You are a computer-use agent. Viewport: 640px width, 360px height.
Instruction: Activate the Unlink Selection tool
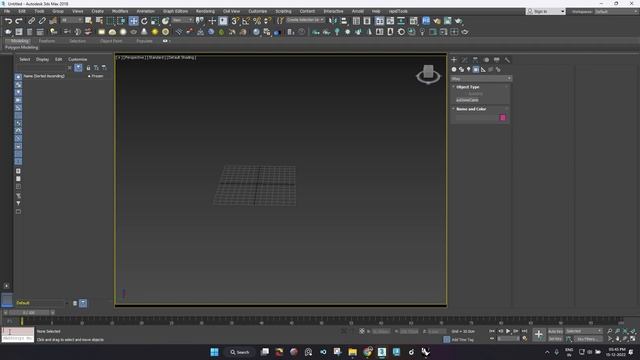pyautogui.click(x=42, y=21)
